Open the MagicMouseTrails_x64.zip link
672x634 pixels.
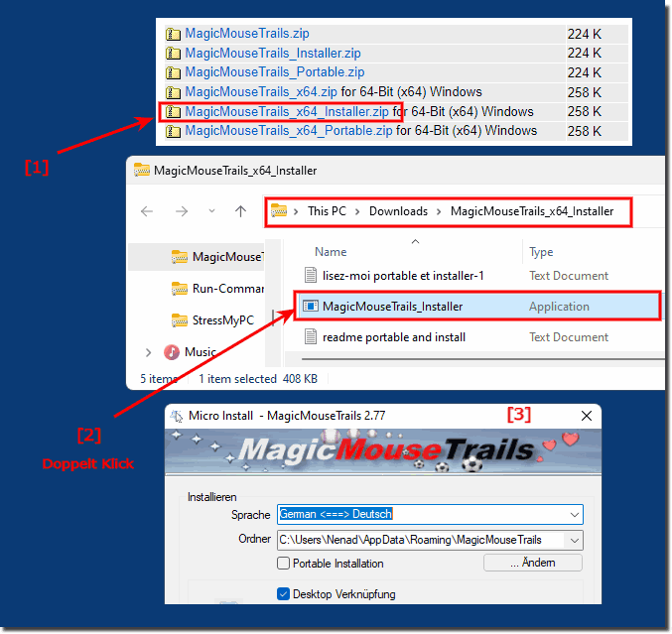(x=261, y=91)
